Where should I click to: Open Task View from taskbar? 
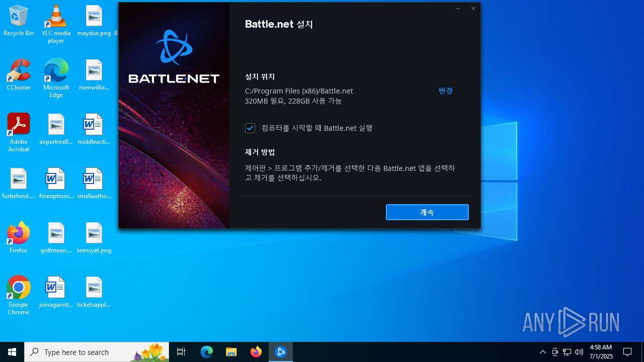pos(181,352)
